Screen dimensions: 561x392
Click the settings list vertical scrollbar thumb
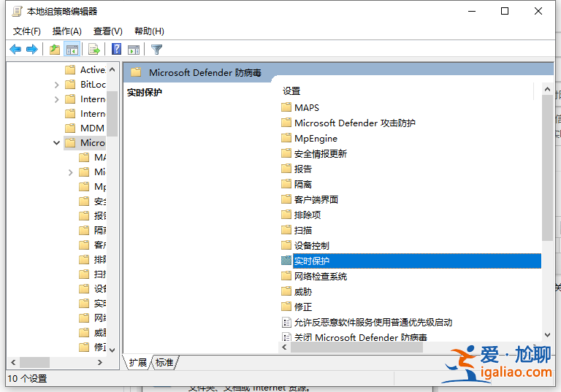click(x=547, y=168)
